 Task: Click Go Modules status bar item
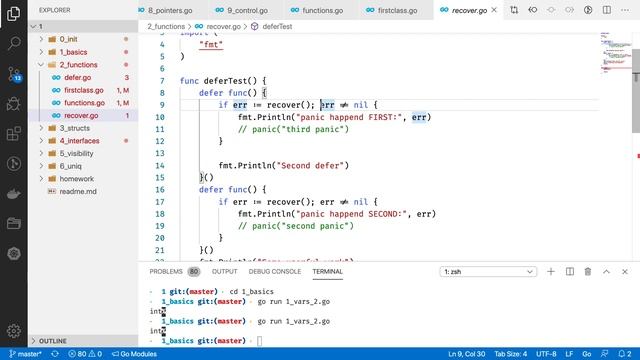(134, 354)
